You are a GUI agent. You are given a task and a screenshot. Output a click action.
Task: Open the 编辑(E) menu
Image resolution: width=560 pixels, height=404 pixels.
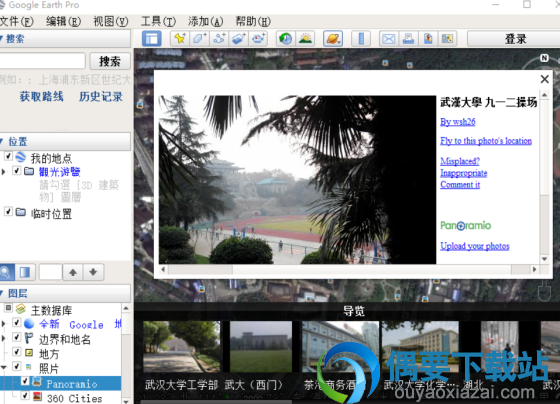(63, 21)
